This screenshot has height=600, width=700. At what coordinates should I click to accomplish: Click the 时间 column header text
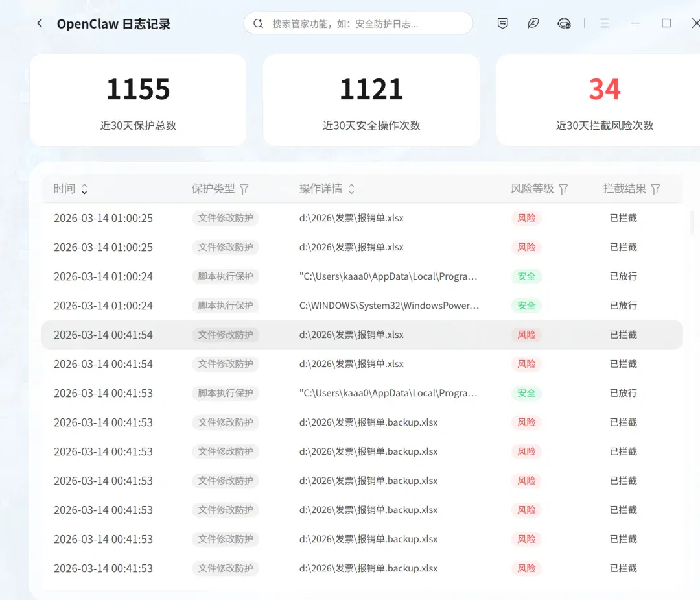click(x=64, y=189)
